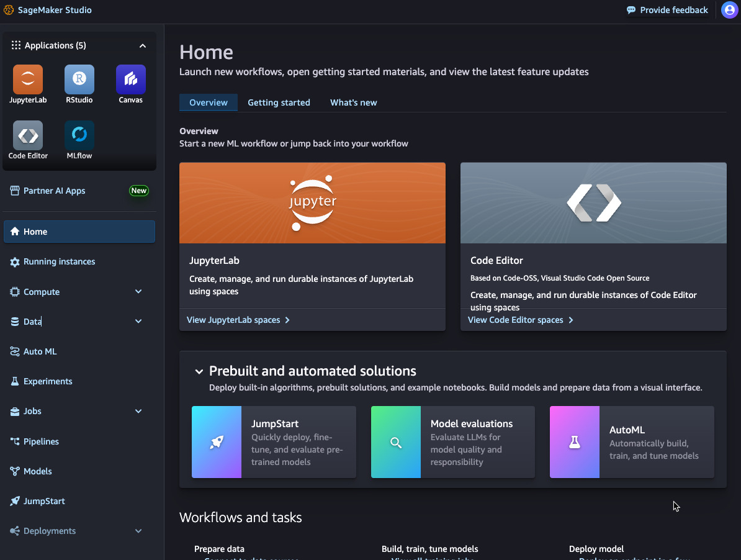Image resolution: width=741 pixels, height=560 pixels.
Task: Click Build, train, tune models heading
Action: 430,549
